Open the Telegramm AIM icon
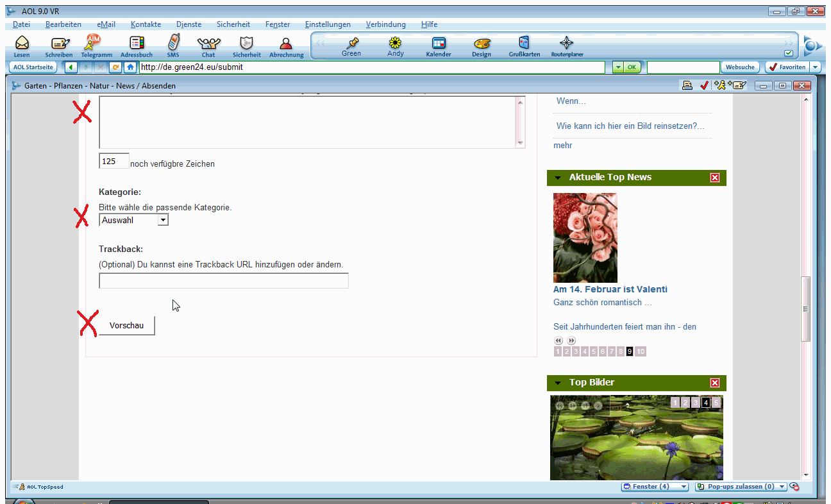 click(94, 42)
